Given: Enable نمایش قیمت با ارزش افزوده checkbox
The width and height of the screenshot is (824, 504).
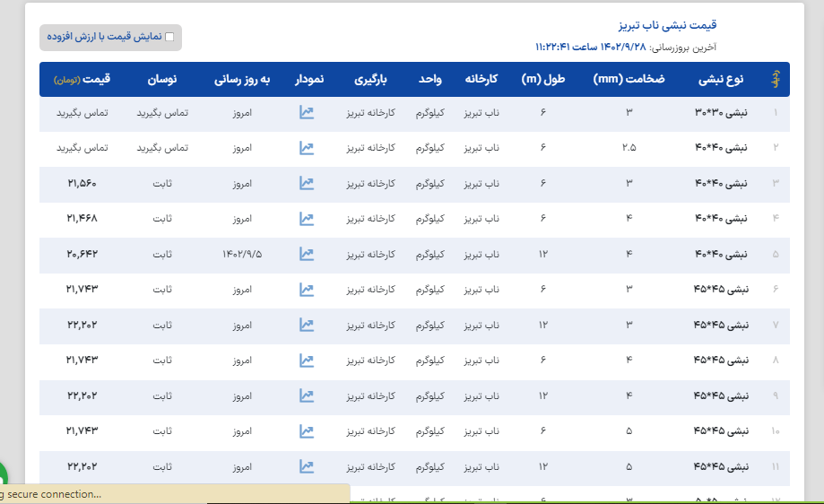Looking at the screenshot, I should pos(169,37).
